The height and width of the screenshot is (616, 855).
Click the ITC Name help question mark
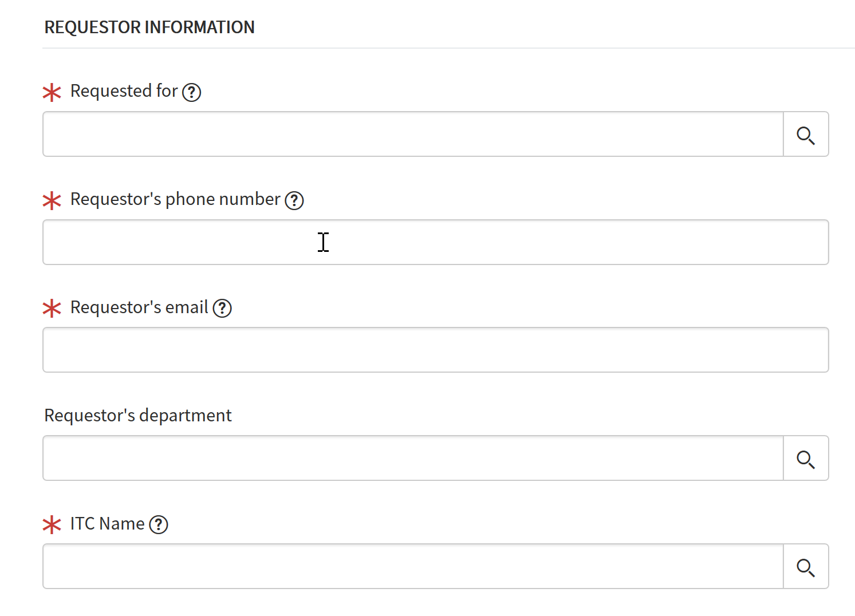pos(159,524)
